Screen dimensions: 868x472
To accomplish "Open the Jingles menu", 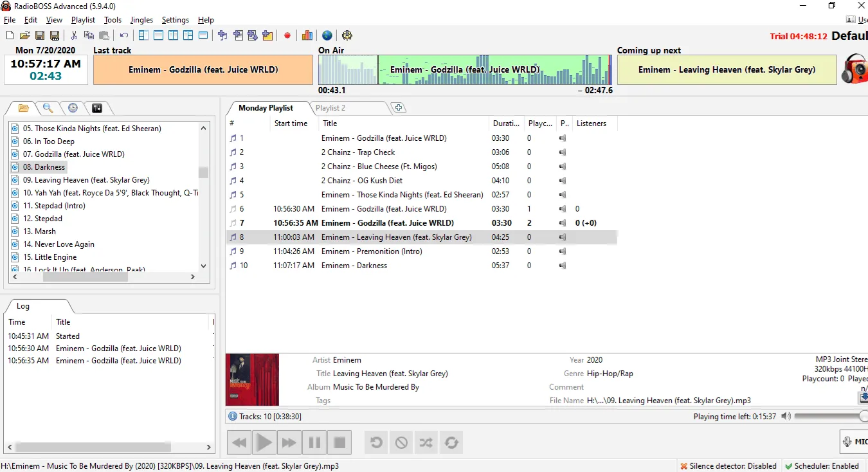I will pos(141,19).
